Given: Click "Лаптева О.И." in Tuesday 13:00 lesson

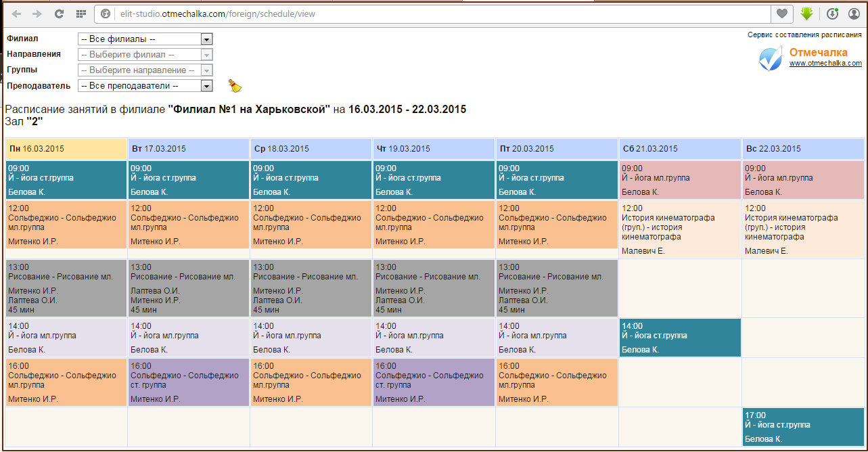Looking at the screenshot, I should pyautogui.click(x=155, y=290).
